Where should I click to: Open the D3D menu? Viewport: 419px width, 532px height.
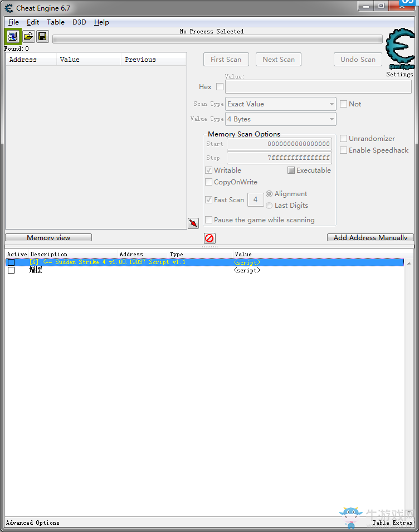[79, 22]
